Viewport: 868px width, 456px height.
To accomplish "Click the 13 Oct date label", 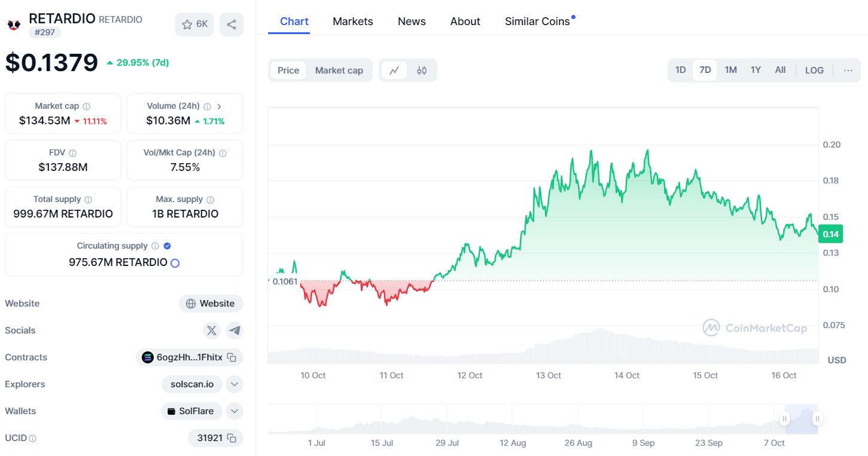I will click(x=549, y=375).
